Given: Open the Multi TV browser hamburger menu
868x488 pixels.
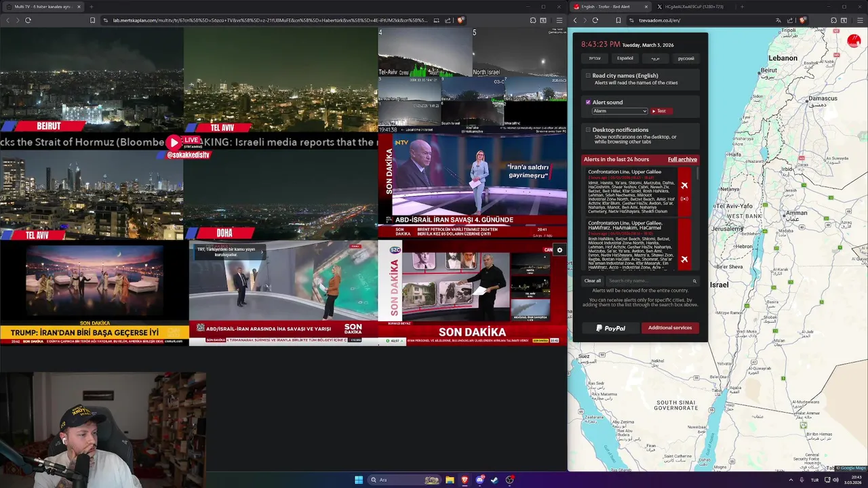Looking at the screenshot, I should 559,20.
